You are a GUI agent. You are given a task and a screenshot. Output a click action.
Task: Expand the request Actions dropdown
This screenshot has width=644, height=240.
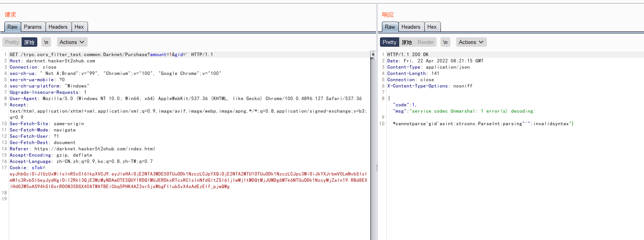point(72,42)
